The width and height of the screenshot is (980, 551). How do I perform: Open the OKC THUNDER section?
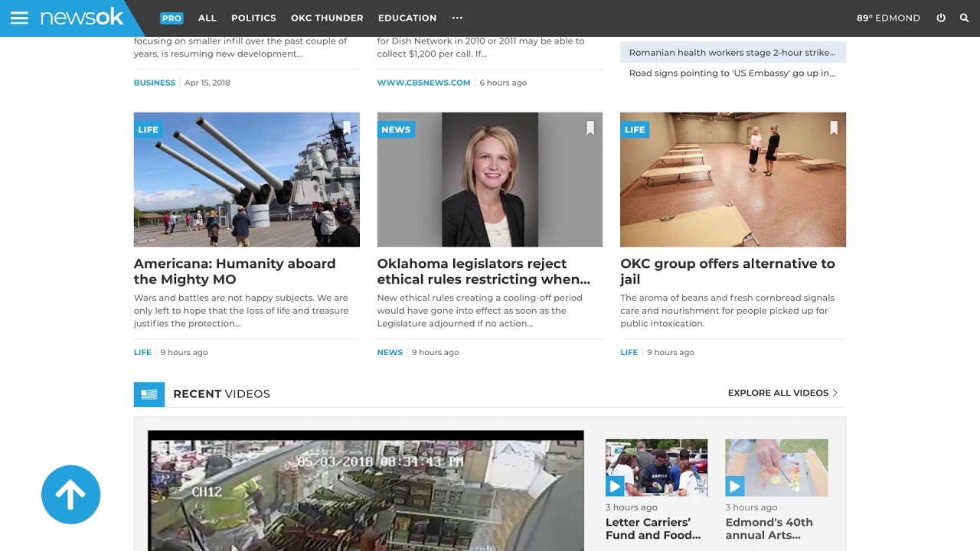point(327,18)
